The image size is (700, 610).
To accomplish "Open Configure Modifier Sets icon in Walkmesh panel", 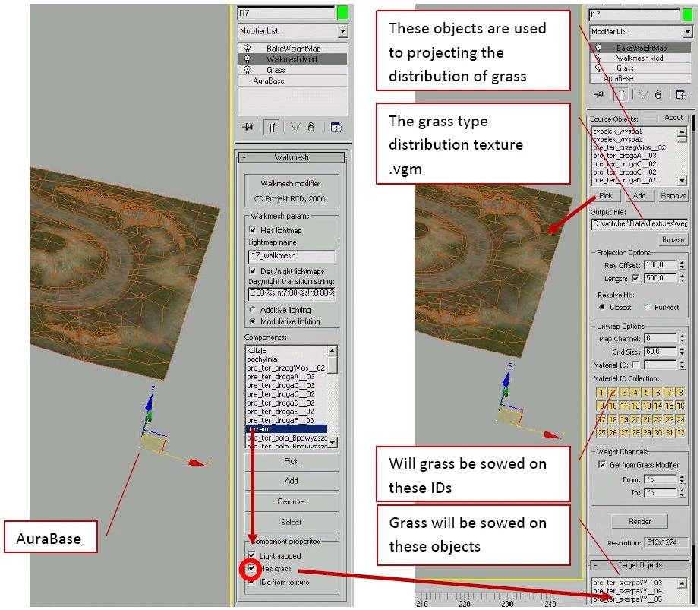I will pos(336,128).
